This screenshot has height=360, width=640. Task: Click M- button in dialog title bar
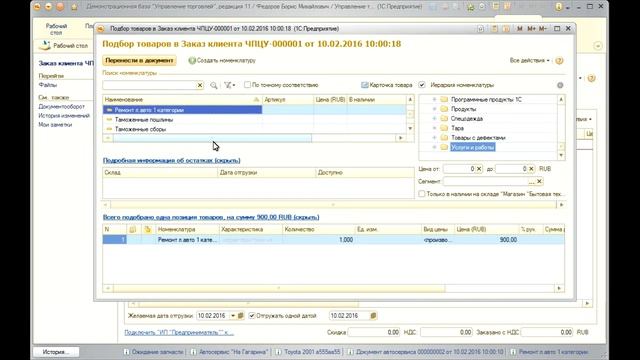(542, 29)
